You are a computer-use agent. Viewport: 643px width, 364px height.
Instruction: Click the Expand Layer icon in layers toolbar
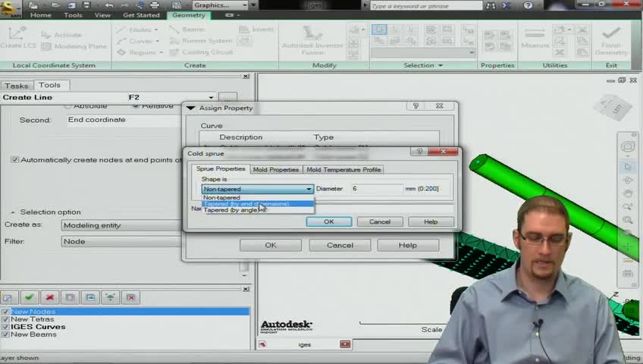point(110,297)
